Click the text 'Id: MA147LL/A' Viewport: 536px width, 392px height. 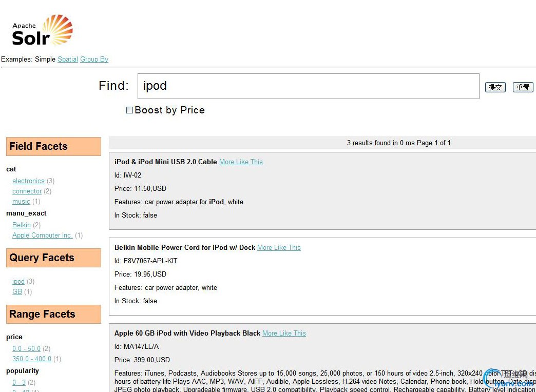(x=137, y=346)
